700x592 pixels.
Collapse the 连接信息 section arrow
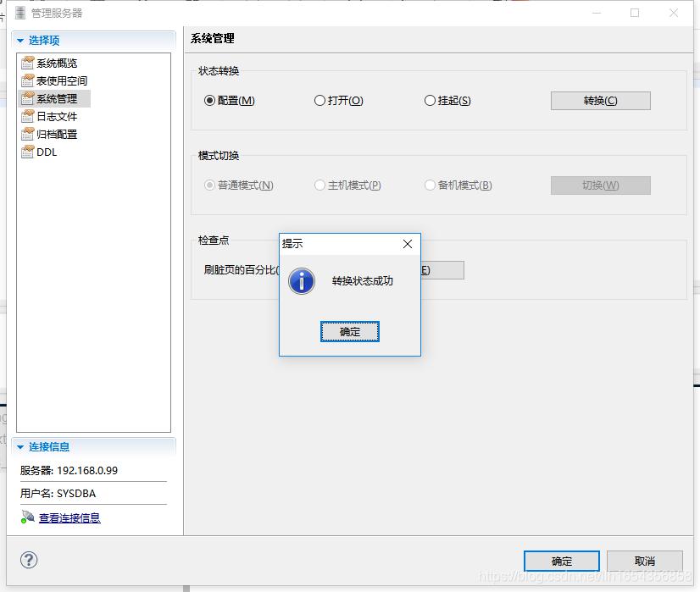(x=20, y=447)
